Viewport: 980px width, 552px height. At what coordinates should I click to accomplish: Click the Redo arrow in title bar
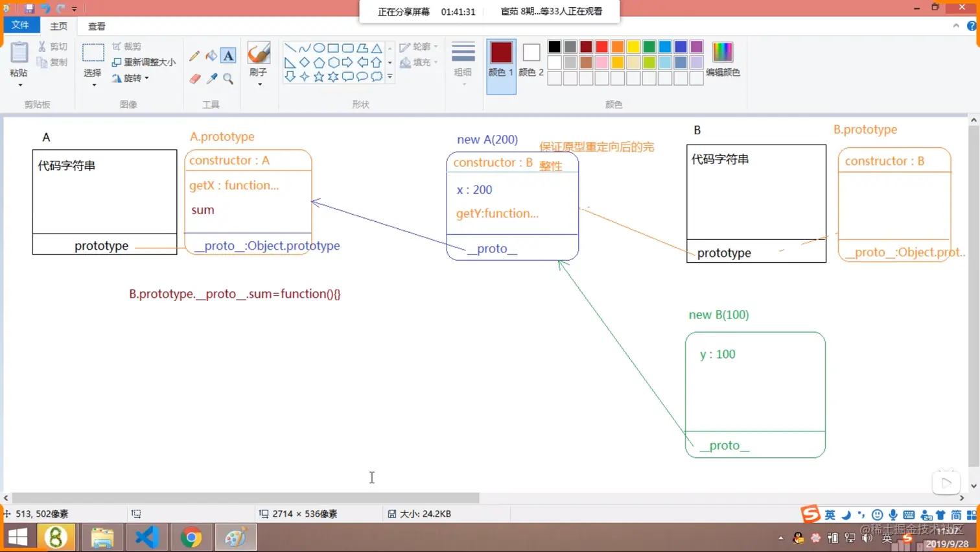tap(61, 8)
